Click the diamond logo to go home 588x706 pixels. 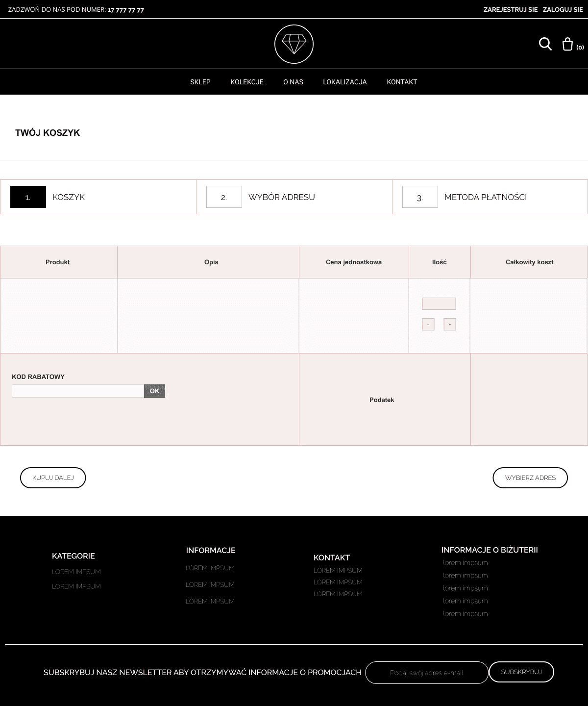(x=294, y=44)
